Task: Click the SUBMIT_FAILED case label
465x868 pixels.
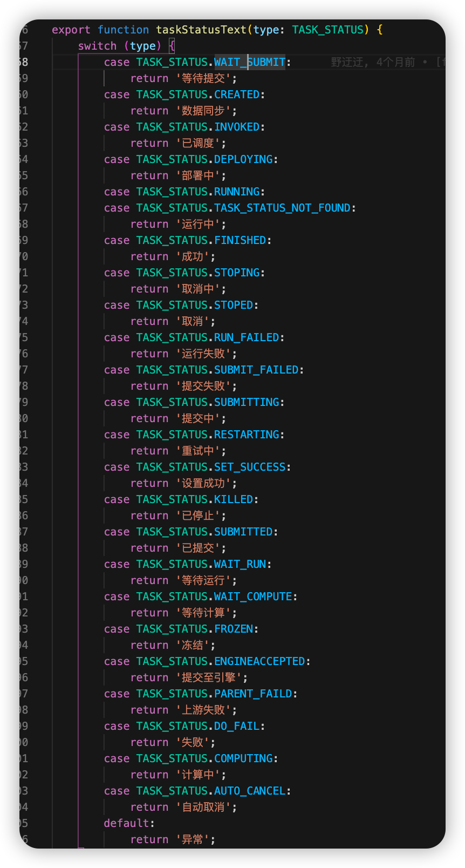Action: click(256, 370)
